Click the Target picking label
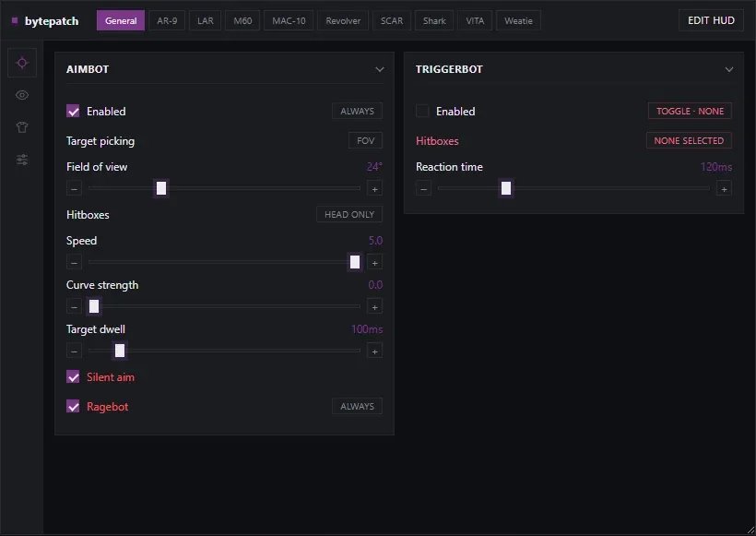The image size is (756, 536). (100, 141)
